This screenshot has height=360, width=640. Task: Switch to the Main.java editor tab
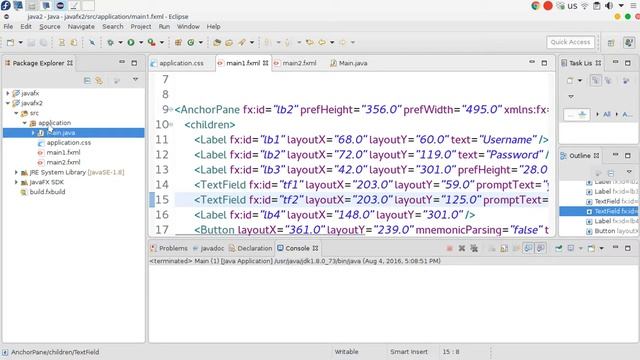(x=353, y=63)
